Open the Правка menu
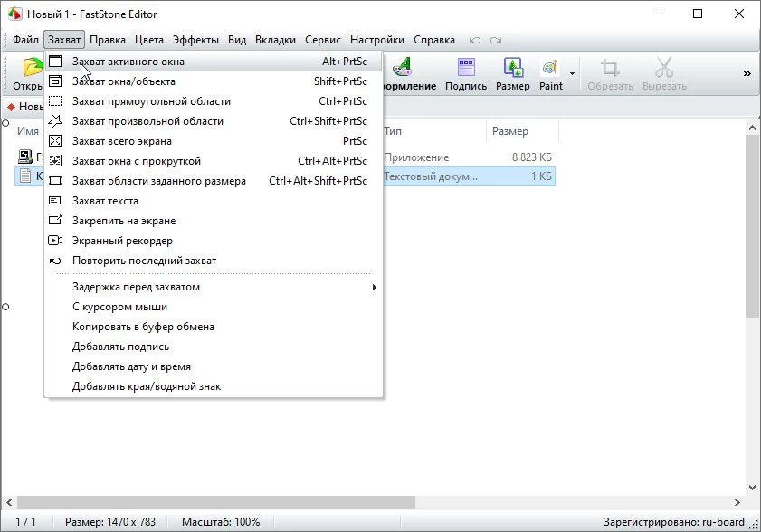 coord(108,40)
